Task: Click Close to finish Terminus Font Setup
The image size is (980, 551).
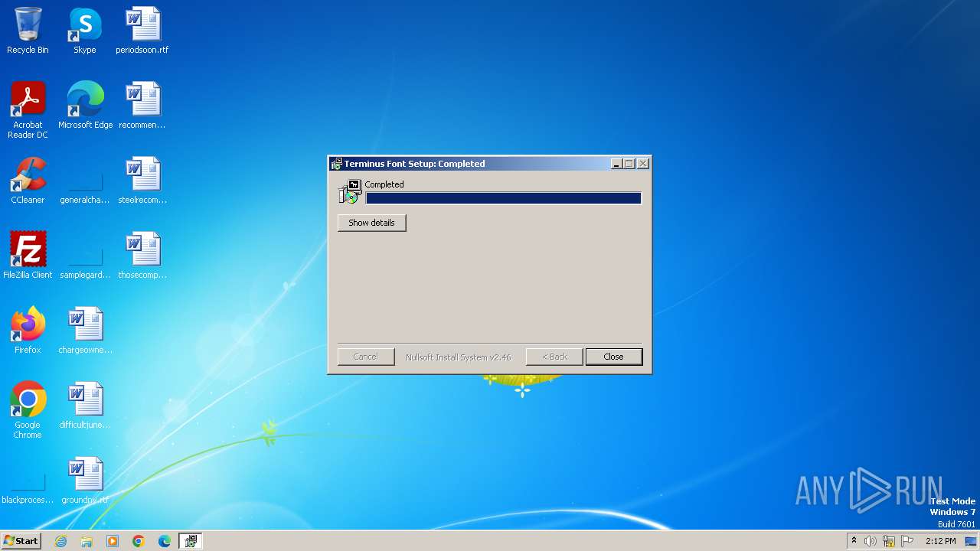Action: click(613, 357)
